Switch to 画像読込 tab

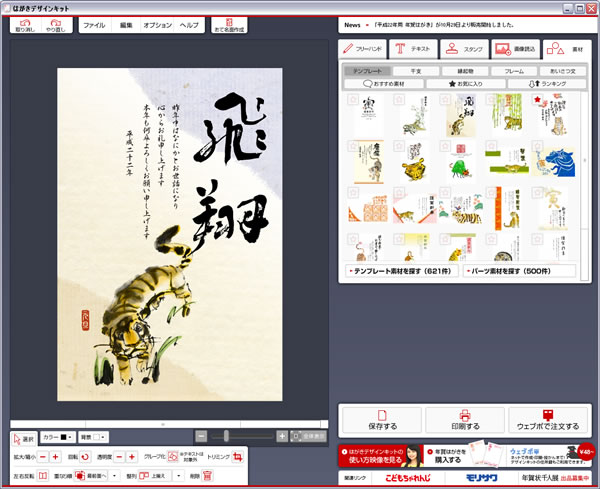[515, 49]
